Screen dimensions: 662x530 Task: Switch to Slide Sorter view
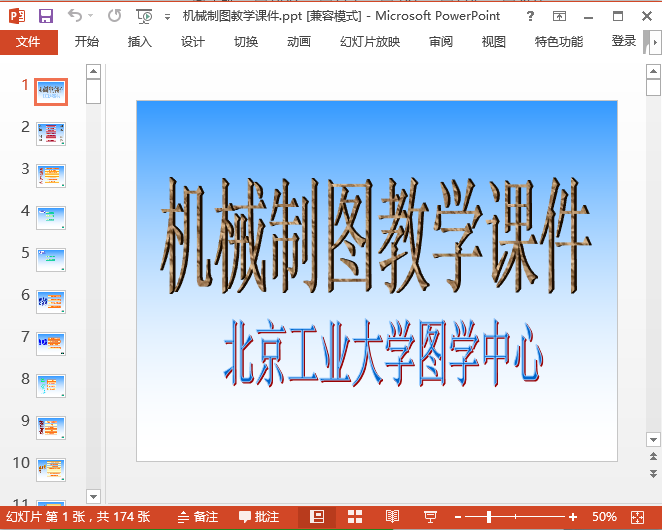tap(355, 517)
